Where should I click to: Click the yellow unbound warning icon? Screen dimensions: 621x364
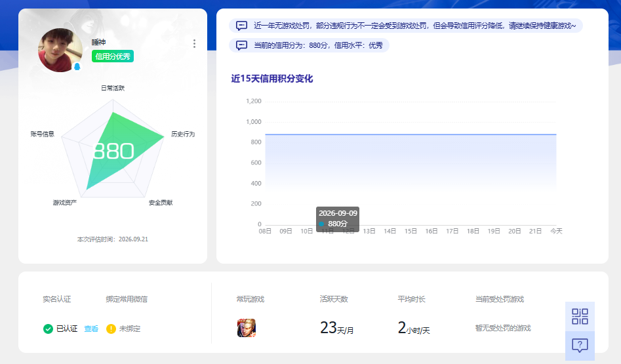tap(111, 329)
